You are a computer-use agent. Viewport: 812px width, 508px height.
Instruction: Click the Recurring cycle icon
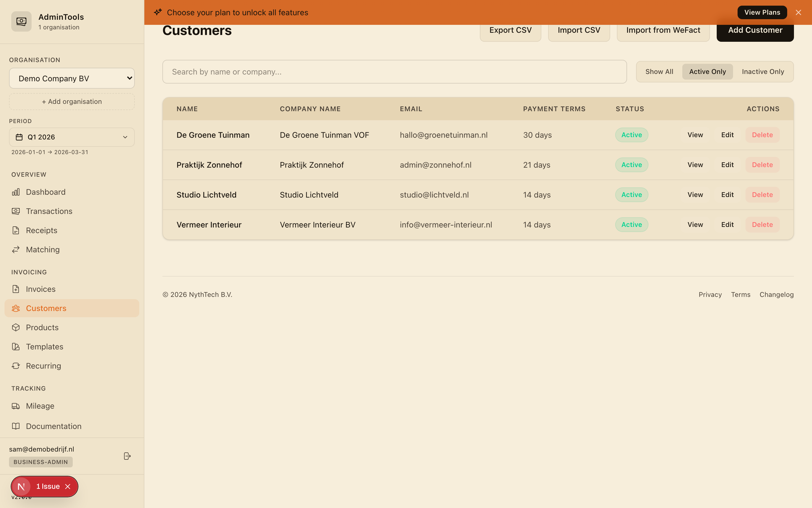coord(16,365)
